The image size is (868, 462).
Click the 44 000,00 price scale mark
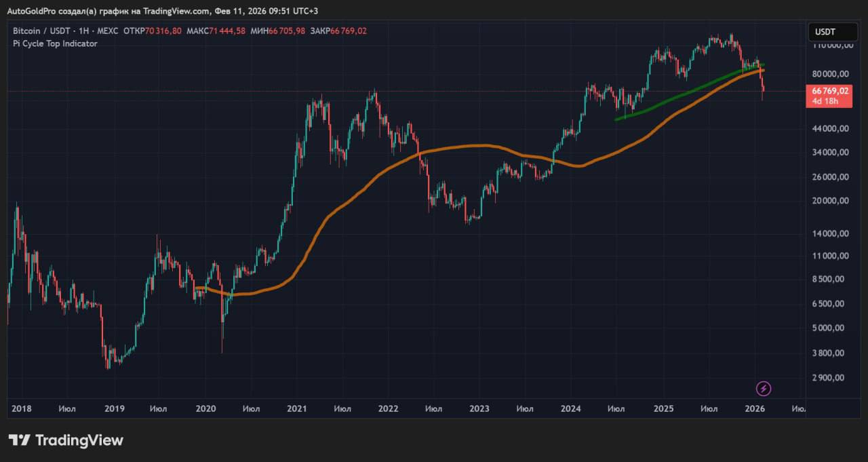[x=831, y=128]
